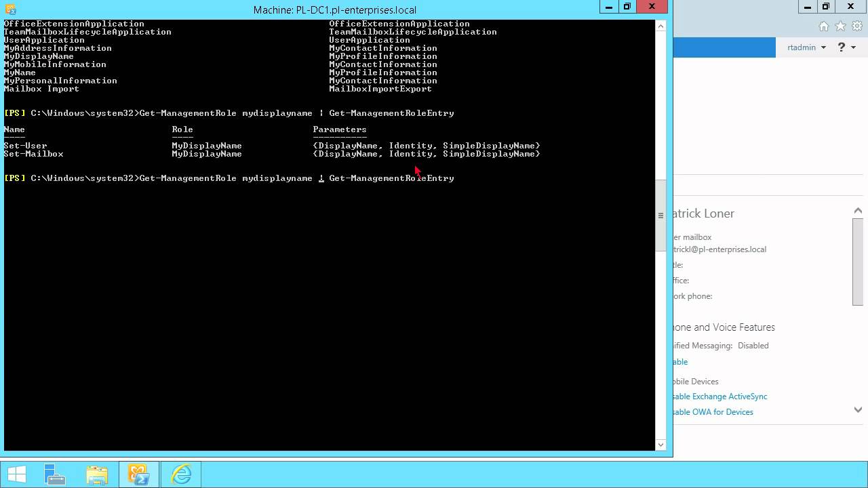Click 'Work phone:' label in details pane
Image resolution: width=868 pixels, height=488 pixels.
pos(693,296)
